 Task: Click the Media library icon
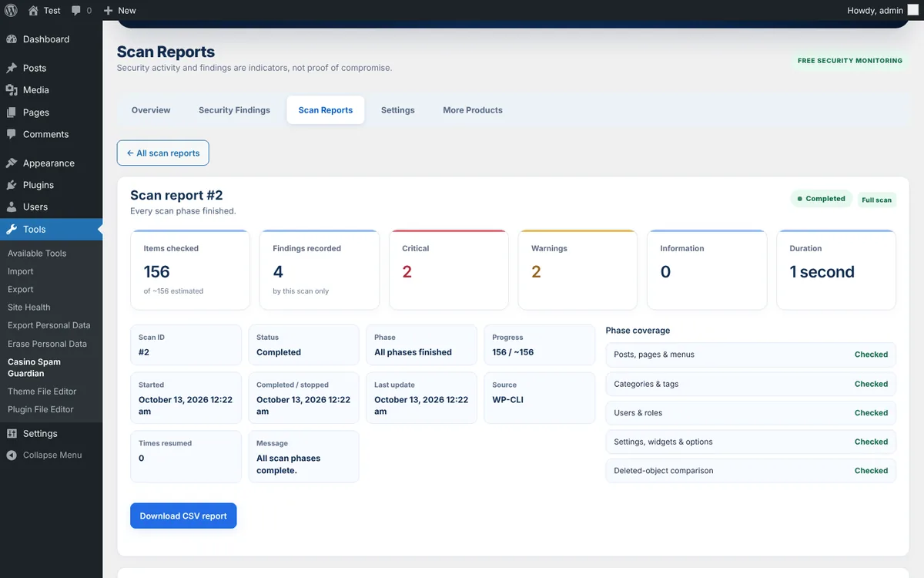(12, 90)
